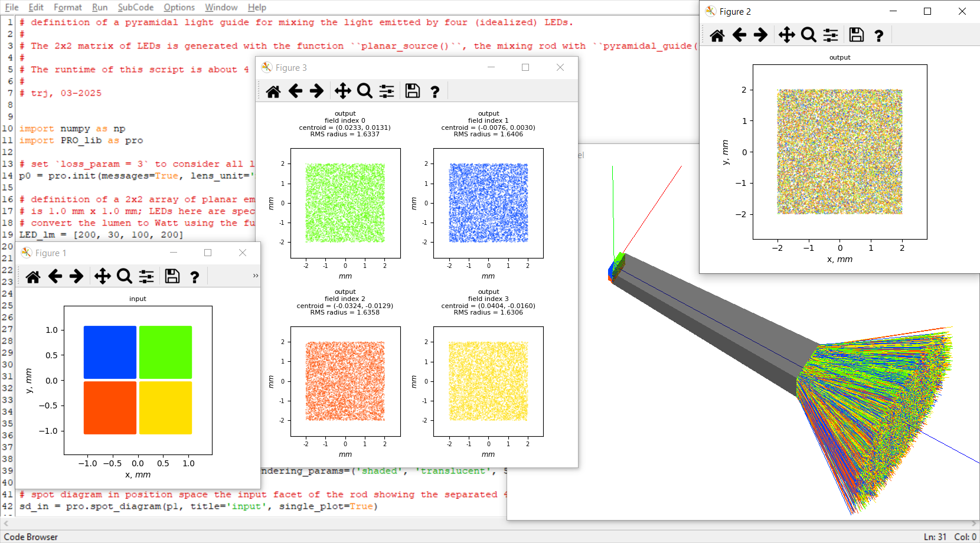Select the Pan tool in Figure 3 toolbar
This screenshot has width=980, height=543.
click(x=342, y=91)
